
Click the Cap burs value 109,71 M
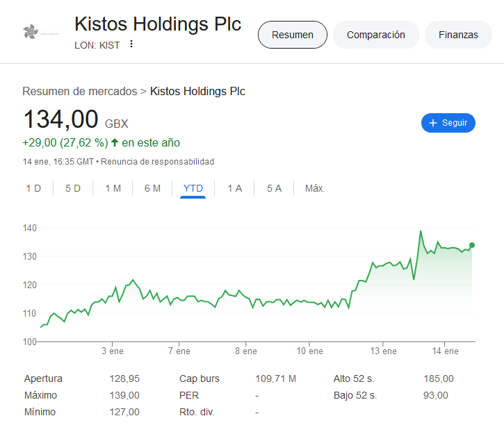[x=275, y=378]
